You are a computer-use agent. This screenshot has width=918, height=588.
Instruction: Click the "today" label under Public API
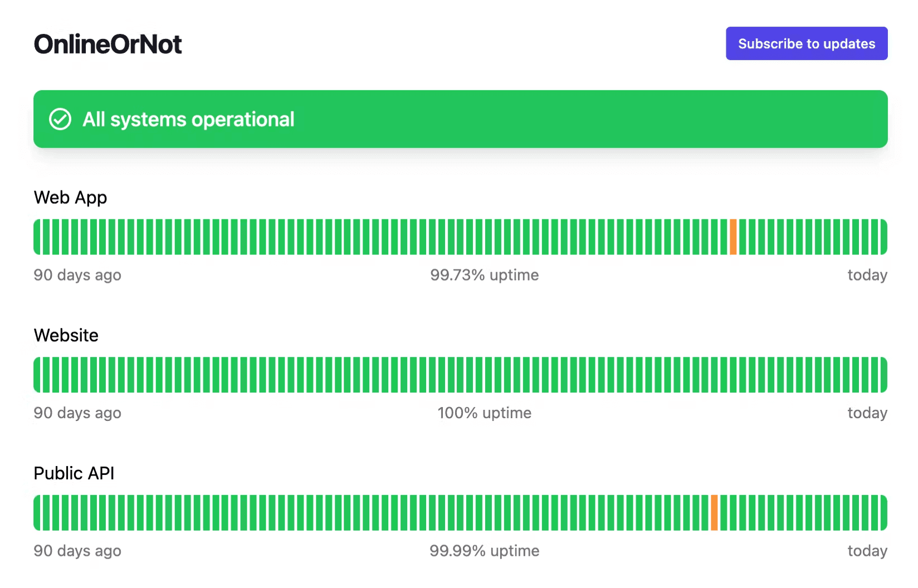click(x=867, y=551)
